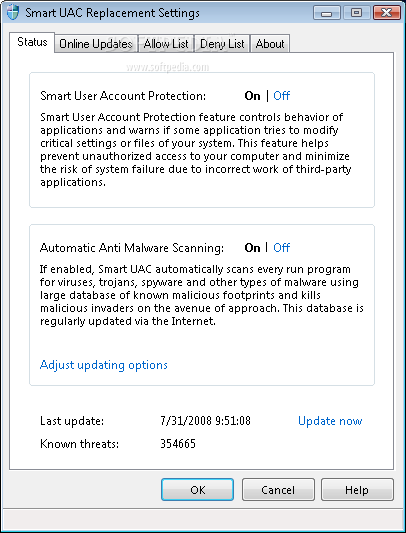Viewport: 406px width, 533px height.
Task: Click the Update now link
Action: [x=330, y=421]
